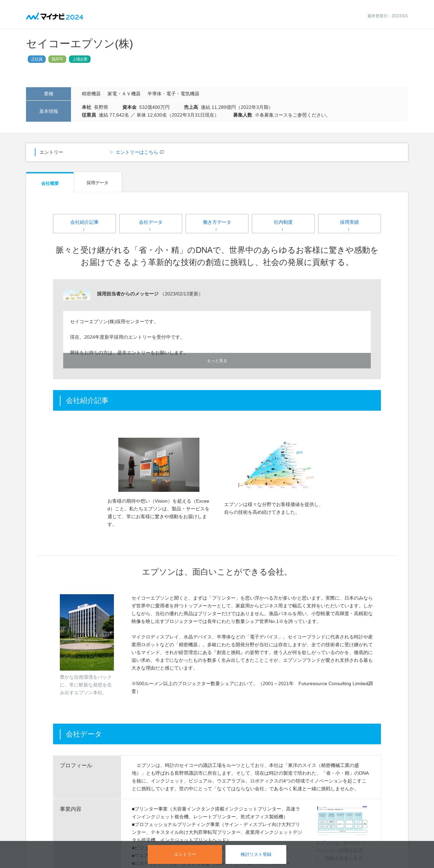Image resolution: width=434 pixels, height=868 pixels.
Task: Click the 最終更新日：2023/3/1 text
Action: pos(387,16)
